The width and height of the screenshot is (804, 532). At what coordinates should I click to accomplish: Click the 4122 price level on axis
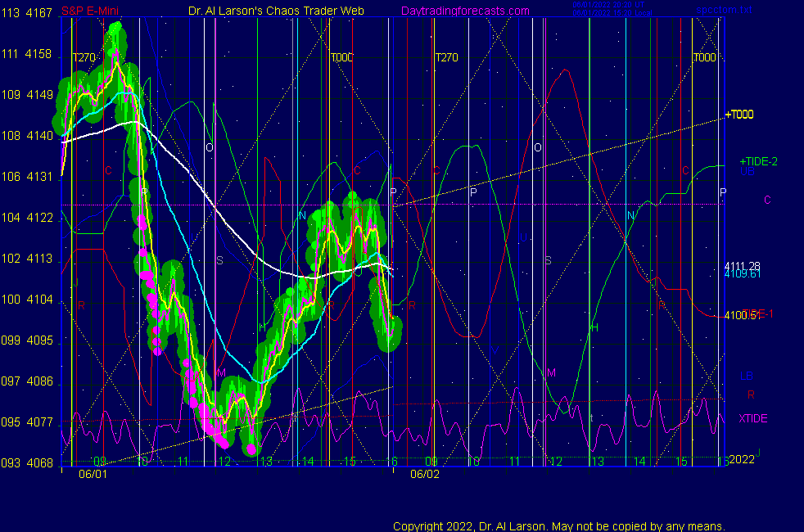38,218
